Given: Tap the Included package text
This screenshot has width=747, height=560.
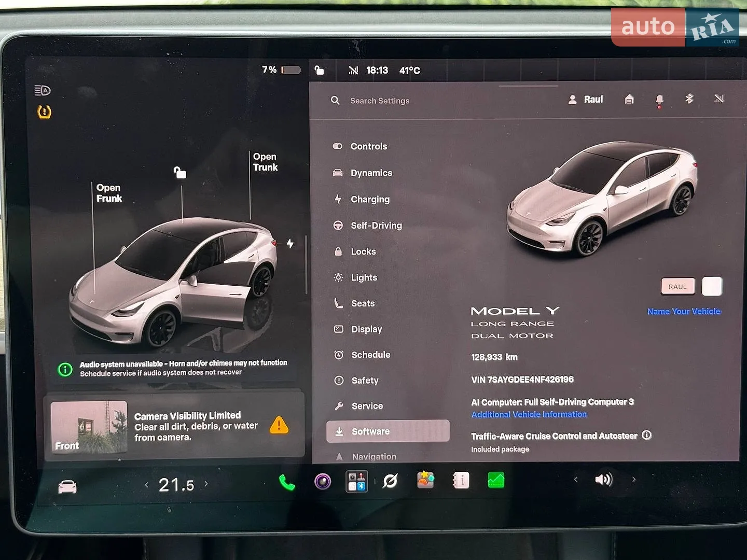Looking at the screenshot, I should tap(500, 449).
